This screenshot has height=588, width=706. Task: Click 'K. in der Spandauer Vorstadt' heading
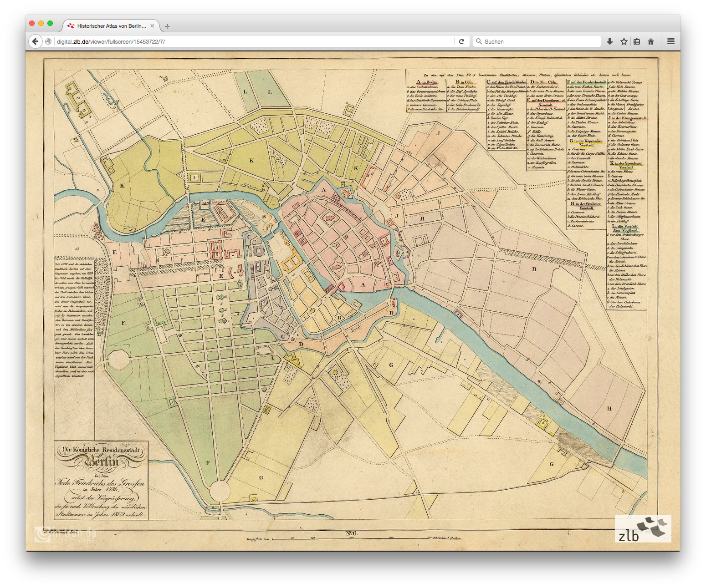pos(626,165)
